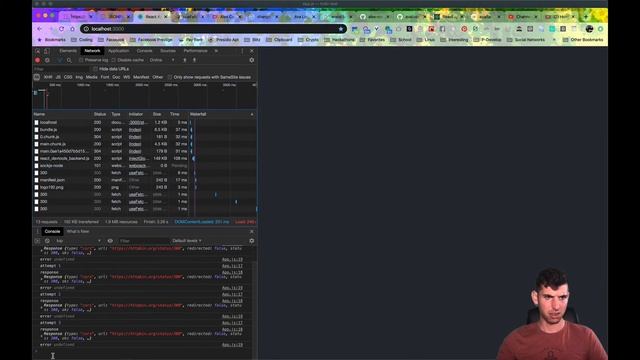Open the Online throttling dropdown
The image size is (640, 360).
pos(162,60)
